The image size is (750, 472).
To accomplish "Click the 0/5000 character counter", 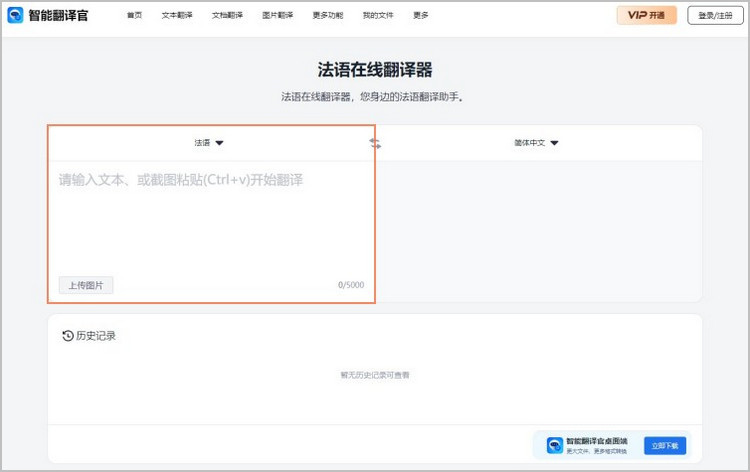I will tap(351, 285).
